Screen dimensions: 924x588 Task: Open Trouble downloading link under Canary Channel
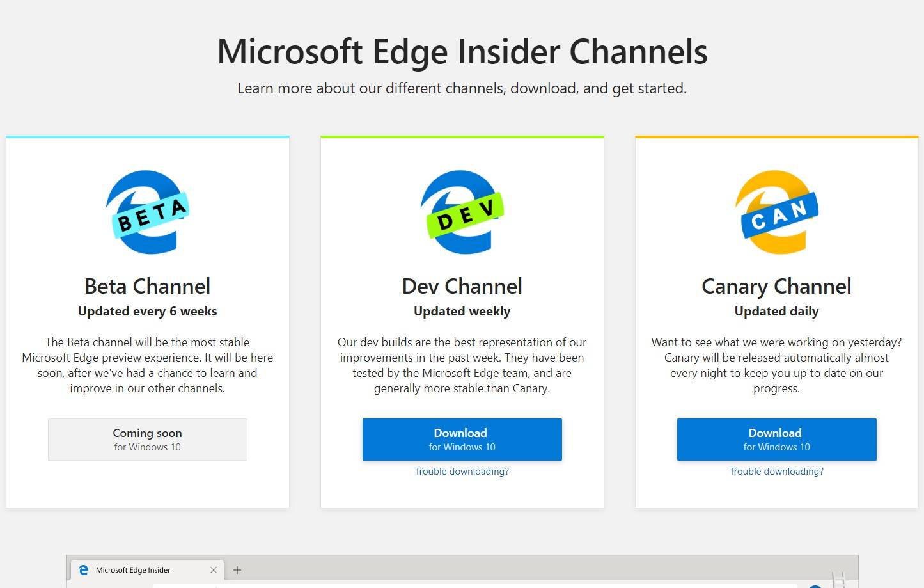[x=777, y=472]
